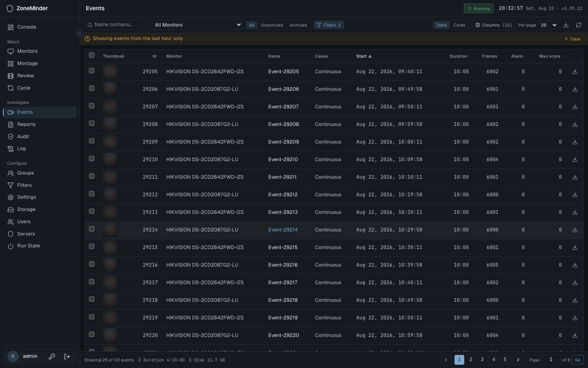
Task: Open thumbnail of event 29208
Action: pyautogui.click(x=110, y=124)
